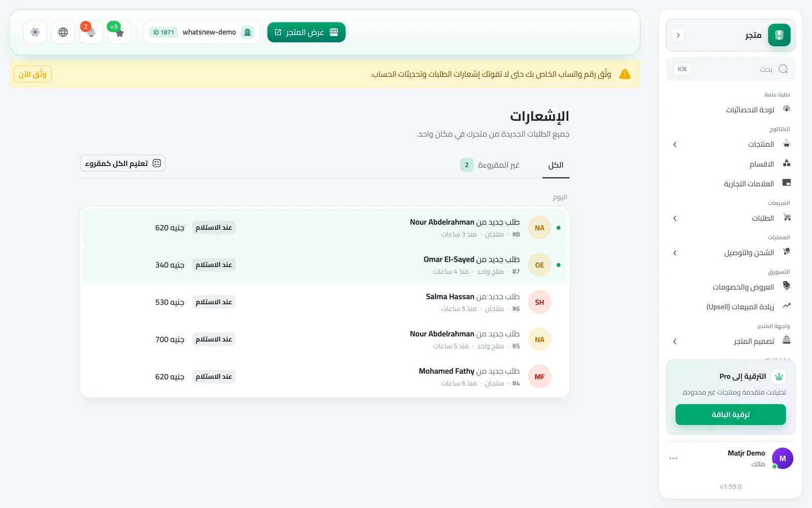Click the MF avatar of Mohamed Fathy
The width and height of the screenshot is (812, 508).
[x=539, y=376]
